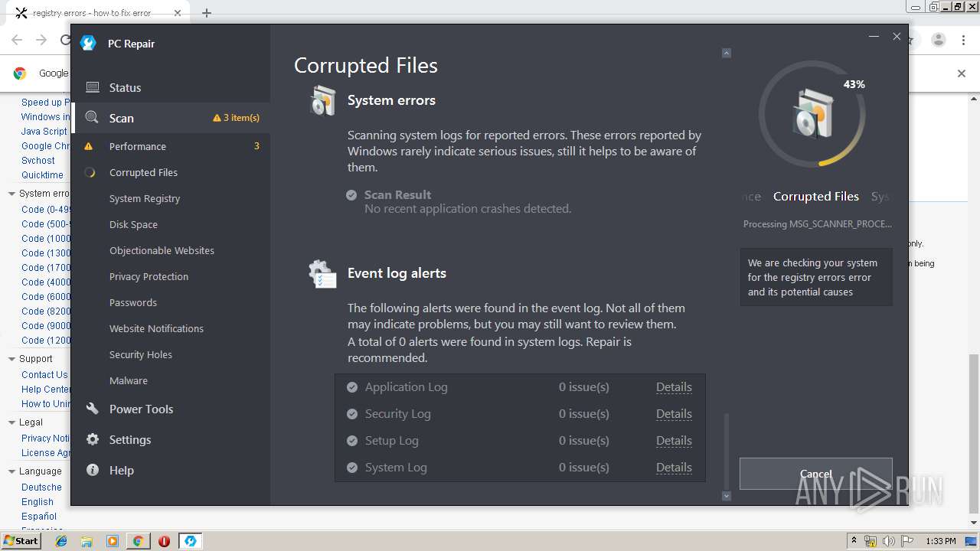Viewport: 980px width, 551px height.
Task: View Details for System Log
Action: pos(674,468)
